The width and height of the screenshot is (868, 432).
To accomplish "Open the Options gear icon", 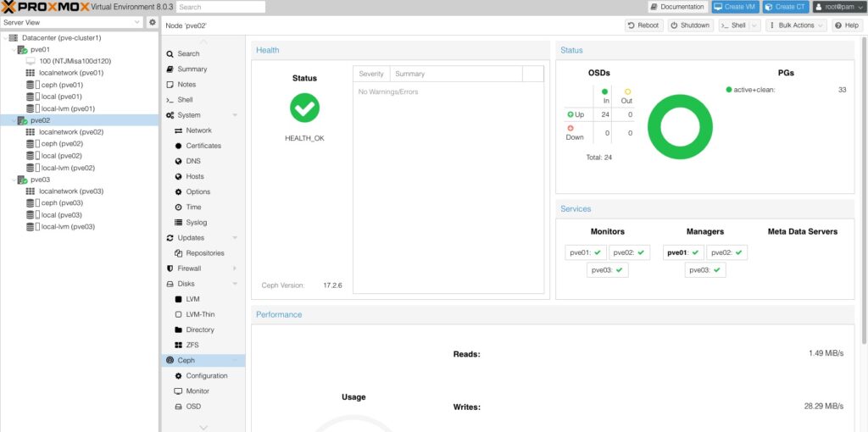I will tap(178, 192).
